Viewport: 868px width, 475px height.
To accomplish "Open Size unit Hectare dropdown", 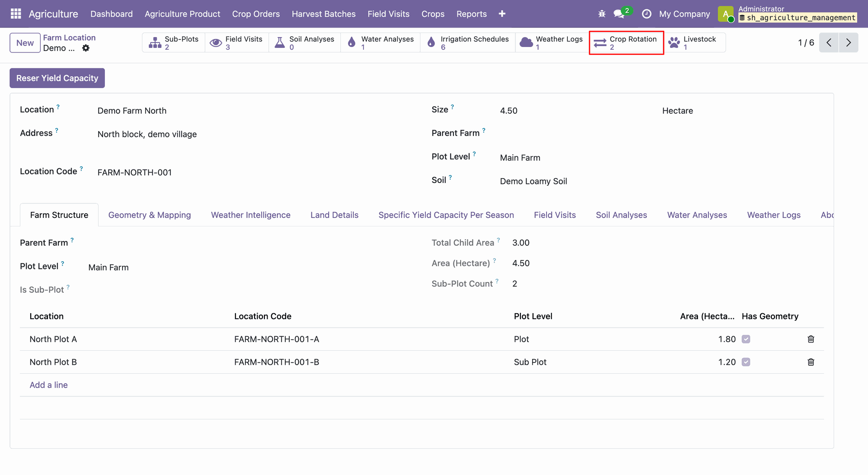I will click(742, 111).
